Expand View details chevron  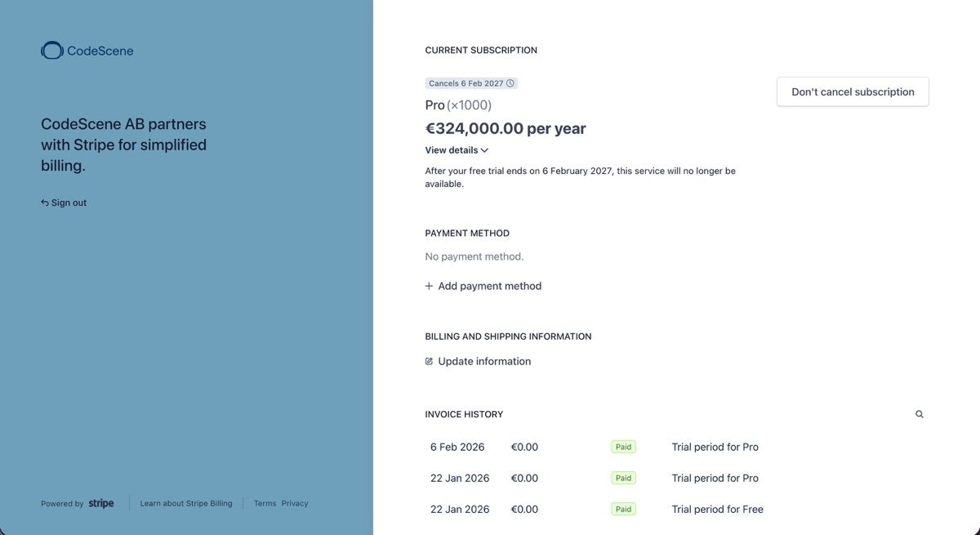(484, 150)
